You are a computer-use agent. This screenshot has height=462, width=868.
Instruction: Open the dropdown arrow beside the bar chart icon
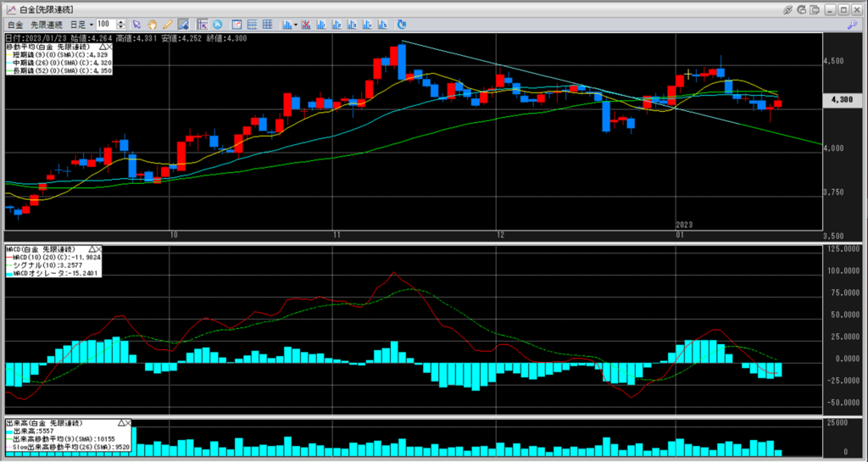click(x=296, y=25)
